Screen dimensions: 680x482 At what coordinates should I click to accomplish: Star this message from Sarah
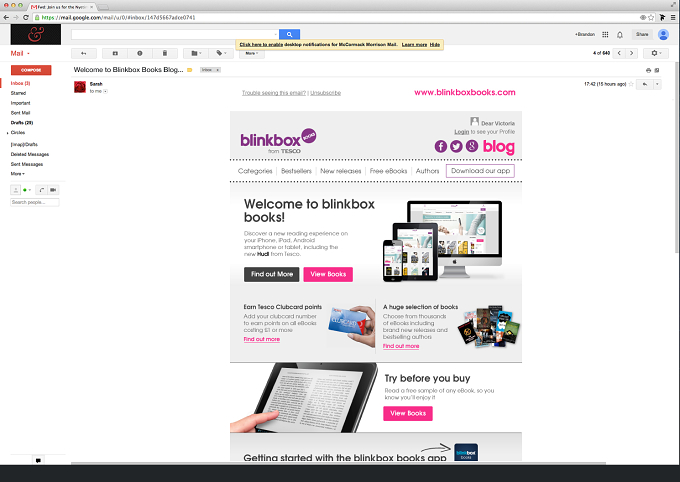[x=631, y=84]
